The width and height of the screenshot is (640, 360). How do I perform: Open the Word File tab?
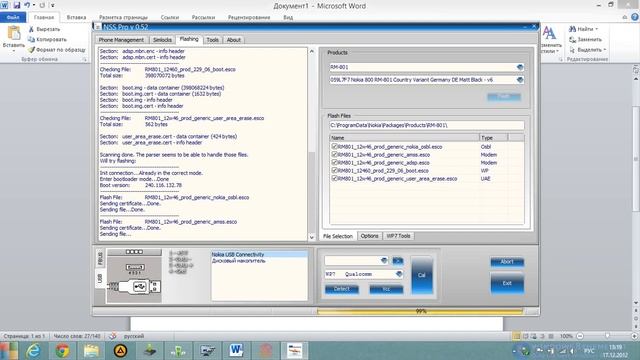(13, 17)
